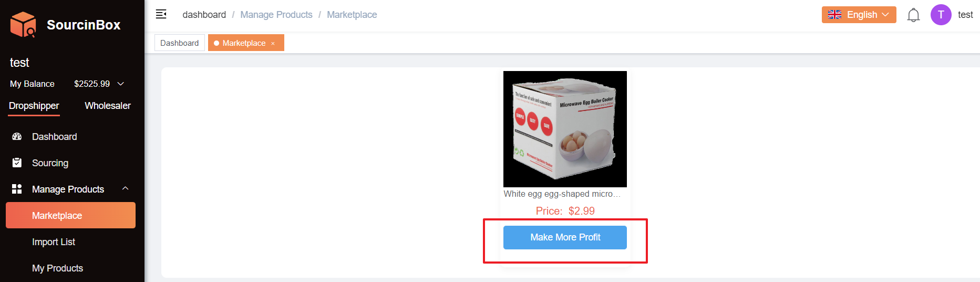Switch to Dropshipper mode
This screenshot has width=980, height=282.
(x=34, y=106)
